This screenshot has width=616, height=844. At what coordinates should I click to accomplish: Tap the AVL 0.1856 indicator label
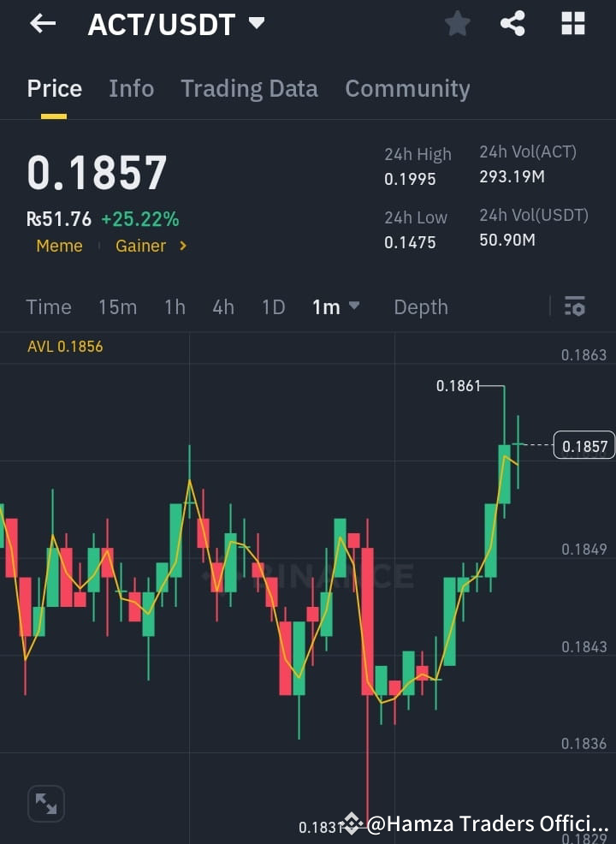click(65, 347)
